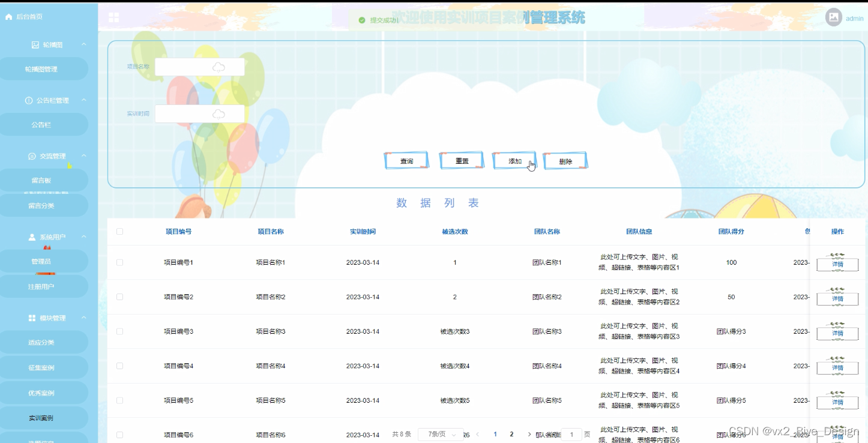Check the row for 项目编号1
The width and height of the screenshot is (868, 443).
point(119,262)
